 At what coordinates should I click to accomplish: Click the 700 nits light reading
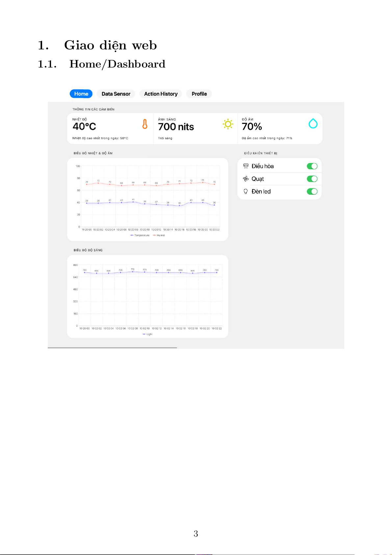tap(176, 127)
